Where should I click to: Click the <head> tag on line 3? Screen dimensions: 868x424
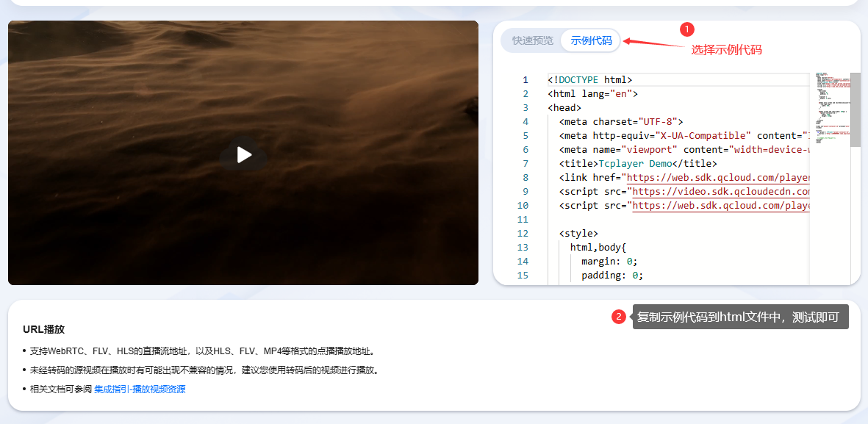564,108
